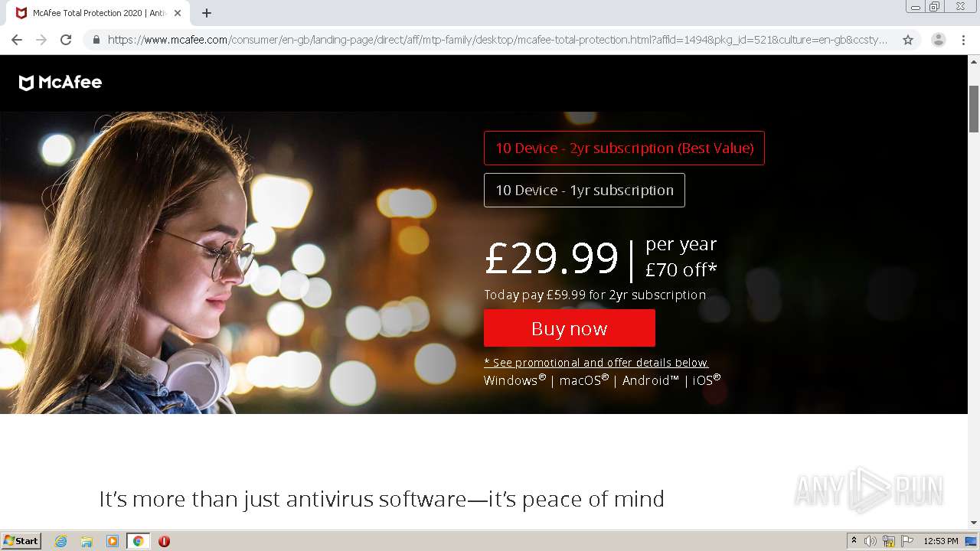The image size is (980, 551).
Task: View site info via the padlock icon
Action: coord(96,40)
